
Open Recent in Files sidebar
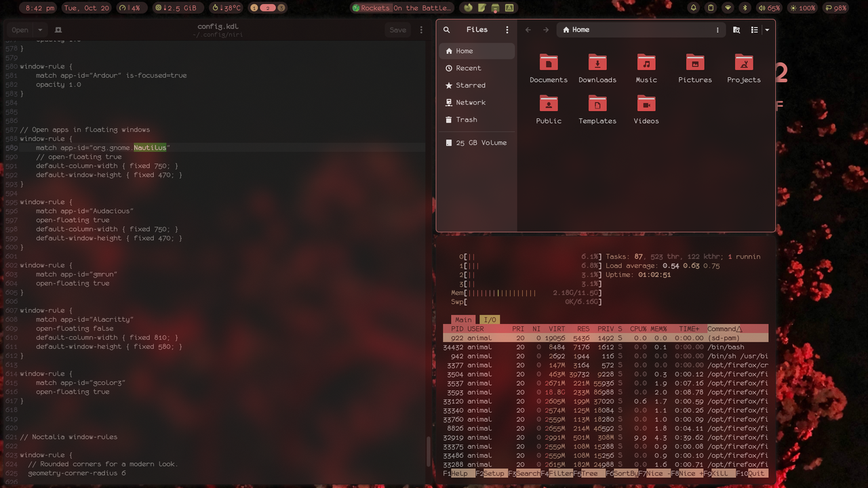point(477,68)
